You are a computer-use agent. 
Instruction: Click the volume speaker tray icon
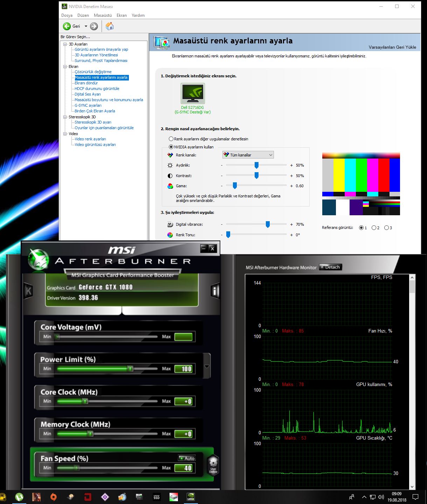pos(381,497)
